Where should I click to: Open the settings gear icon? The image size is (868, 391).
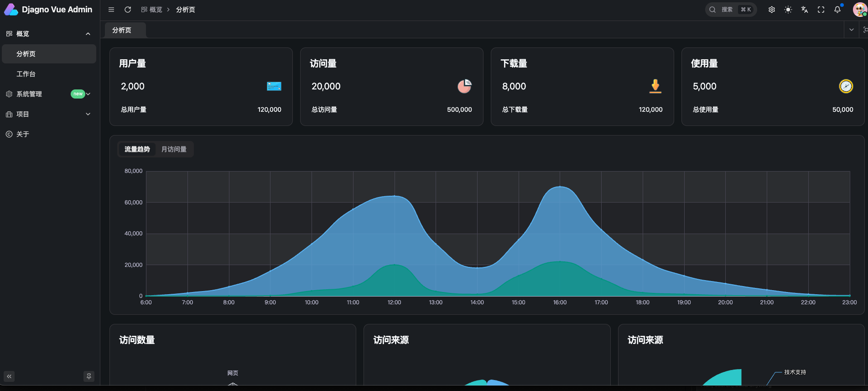point(771,10)
